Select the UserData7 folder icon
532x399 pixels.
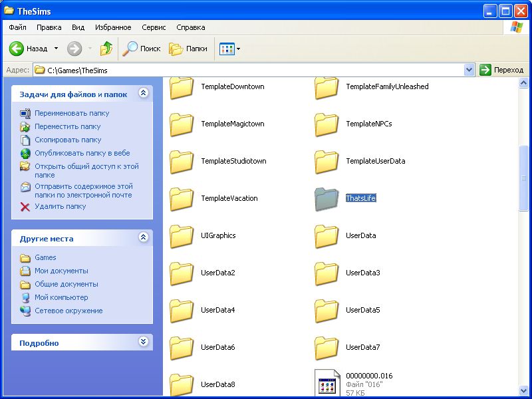point(327,348)
